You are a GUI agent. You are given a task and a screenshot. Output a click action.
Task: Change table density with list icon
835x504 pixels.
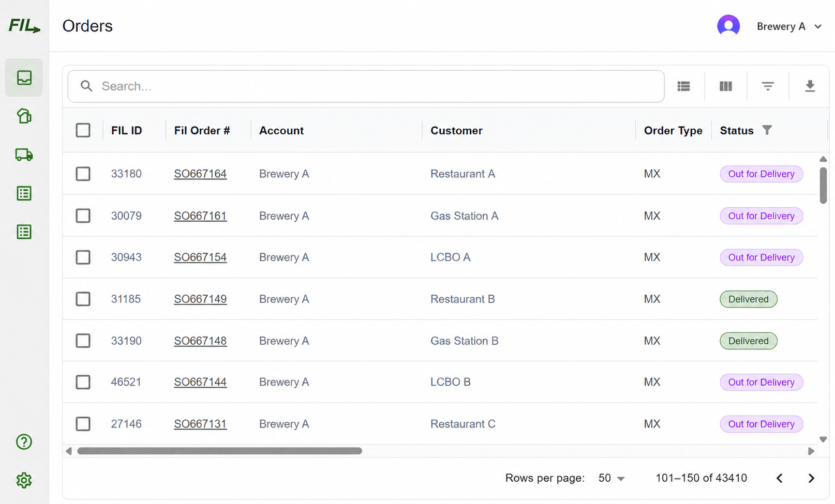click(684, 86)
